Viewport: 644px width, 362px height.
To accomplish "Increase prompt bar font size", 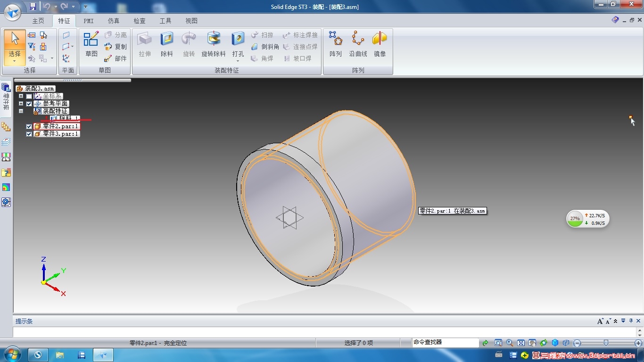I will (600, 321).
